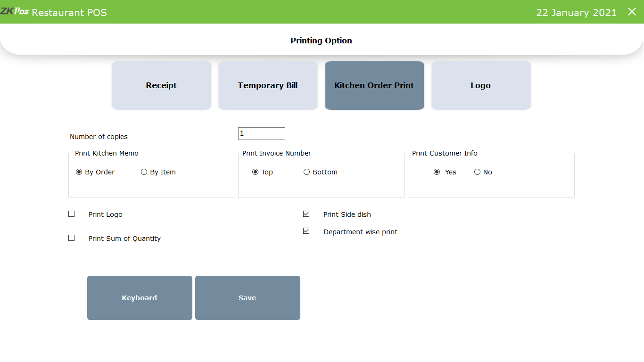The height and width of the screenshot is (362, 644).
Task: Open the Logo tab
Action: tap(481, 85)
